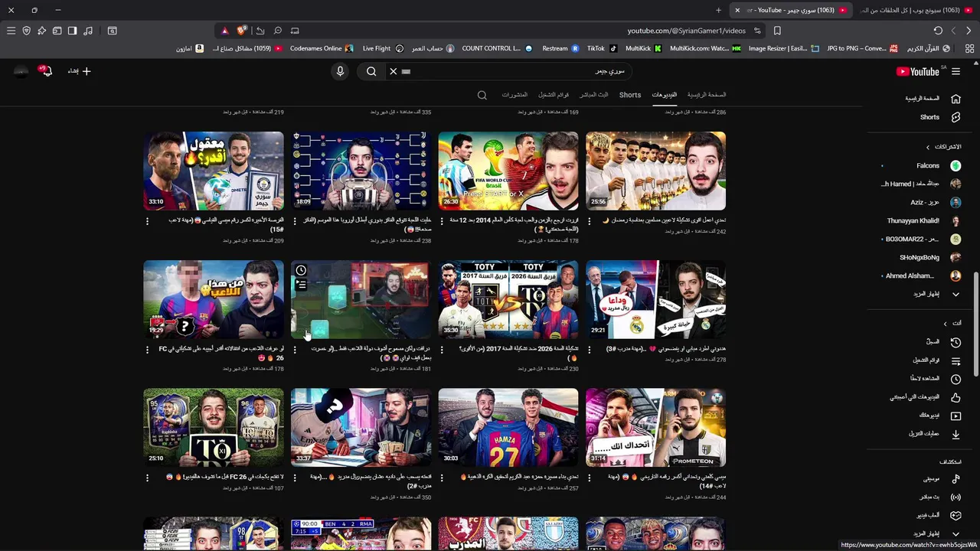This screenshot has width=980, height=551.
Task: Click the YouTube logo
Action: (918, 71)
